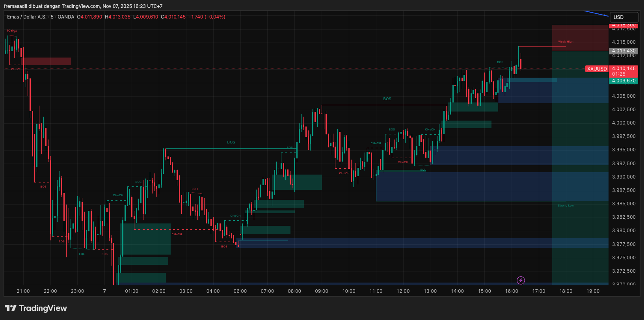Select the red supply zone near top left
Viewport: 644px width, 320px height.
point(47,61)
